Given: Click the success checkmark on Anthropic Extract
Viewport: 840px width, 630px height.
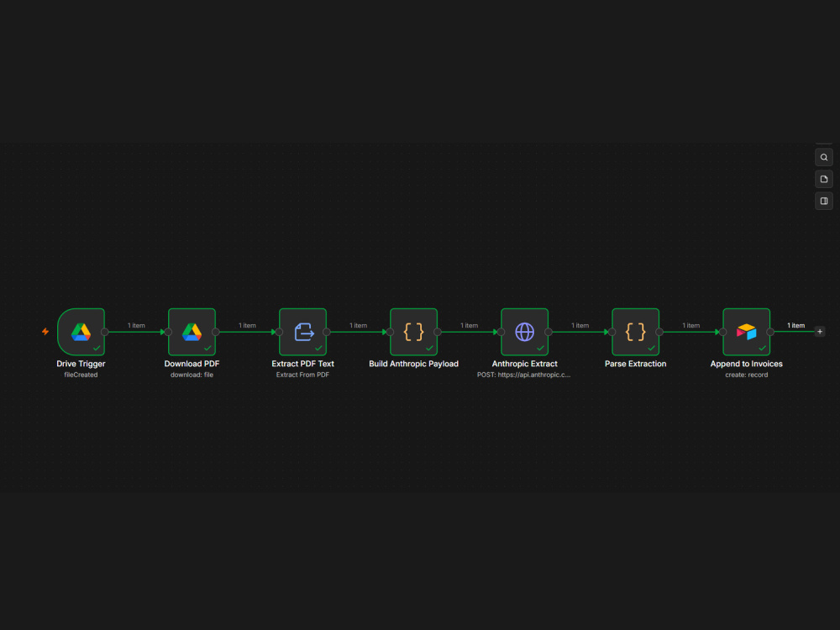Looking at the screenshot, I should pos(540,349).
